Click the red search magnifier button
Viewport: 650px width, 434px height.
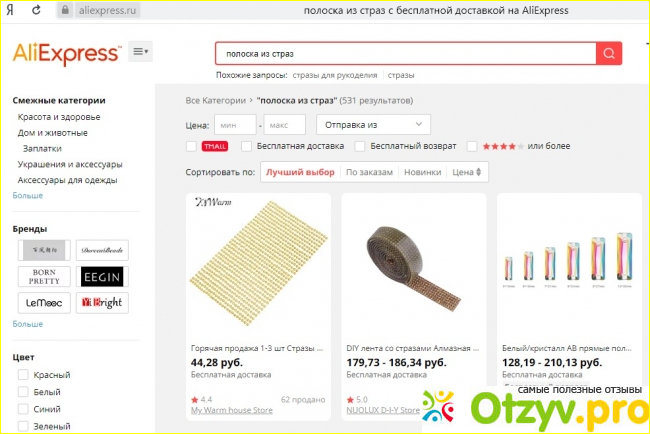[609, 53]
